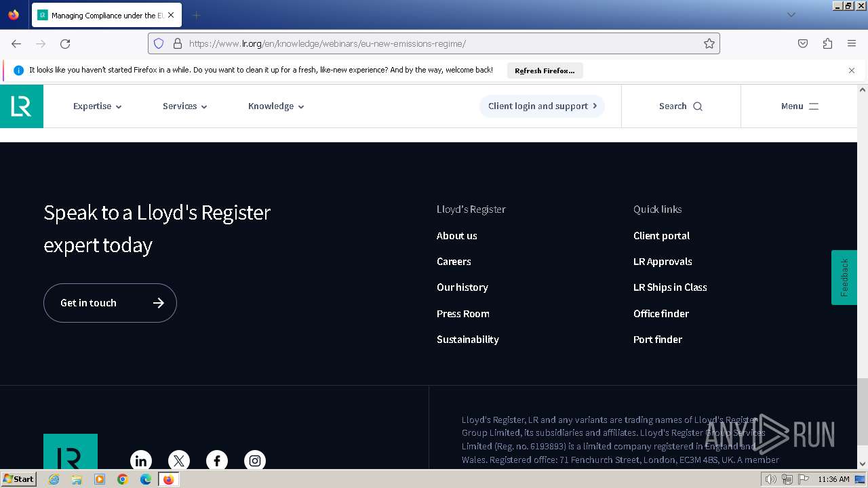The width and height of the screenshot is (868, 488).
Task: Click the LR logo in the footer
Action: coord(71,451)
